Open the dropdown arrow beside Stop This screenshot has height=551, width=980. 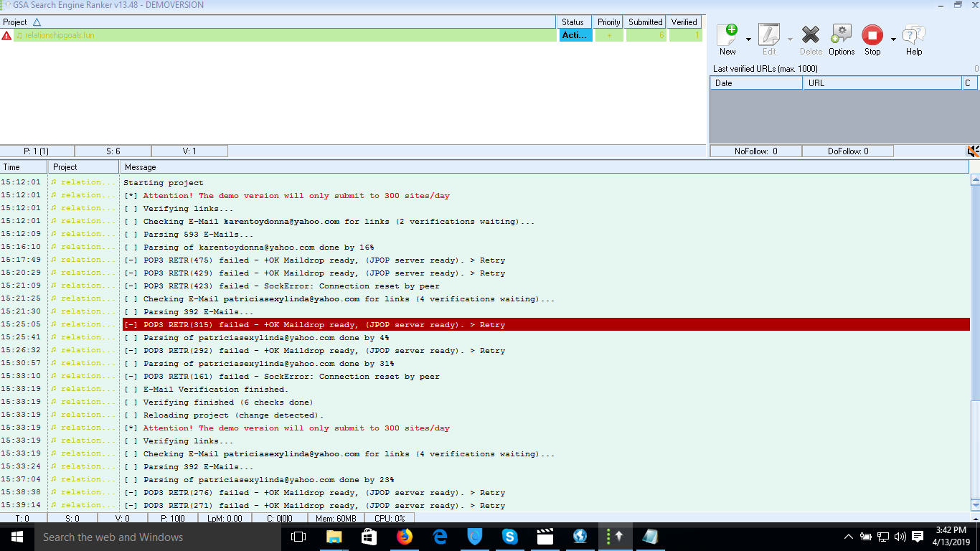pyautogui.click(x=893, y=39)
